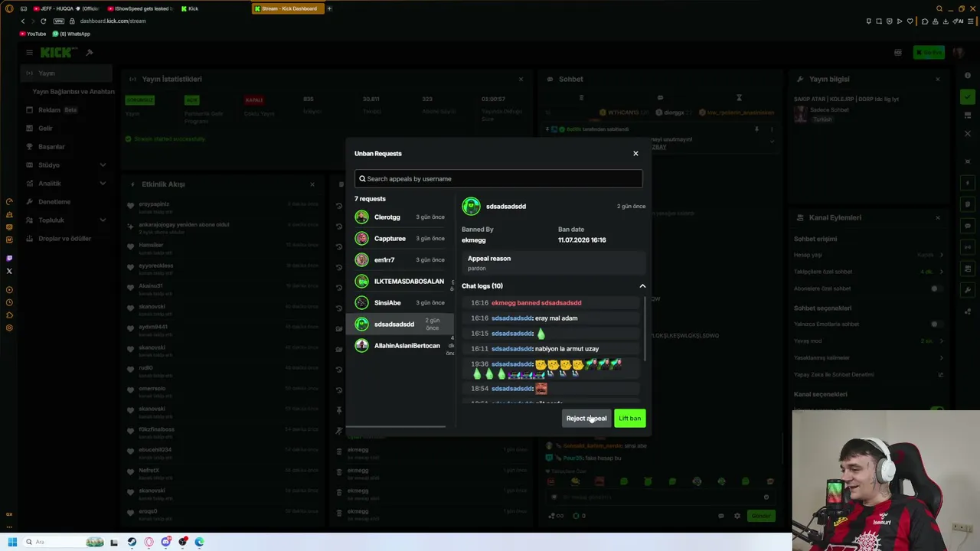Click the Search appeals by username field

point(498,179)
